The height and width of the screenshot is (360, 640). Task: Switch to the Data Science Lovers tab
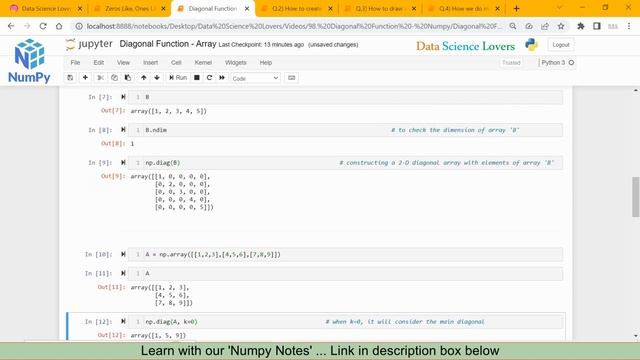click(x=46, y=9)
